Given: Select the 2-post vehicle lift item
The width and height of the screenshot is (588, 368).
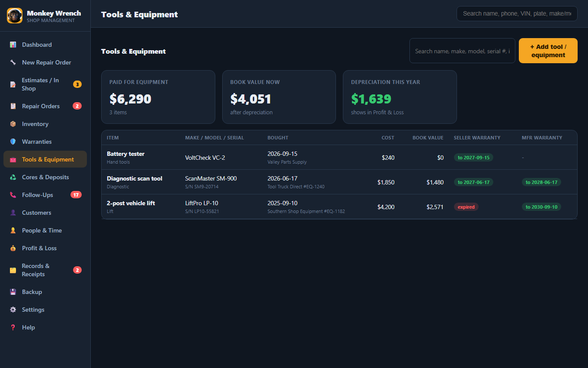Looking at the screenshot, I should (x=339, y=207).
